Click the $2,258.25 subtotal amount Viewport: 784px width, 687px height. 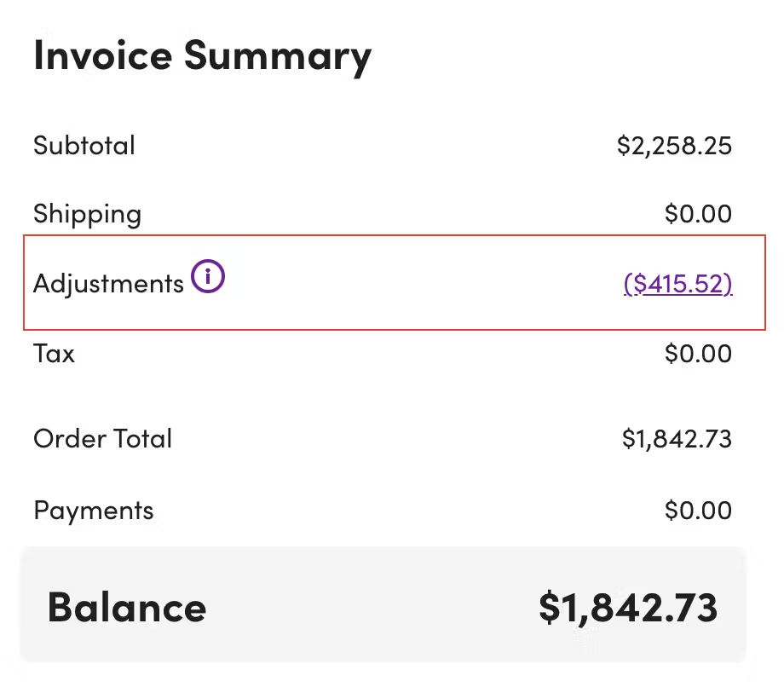(674, 145)
